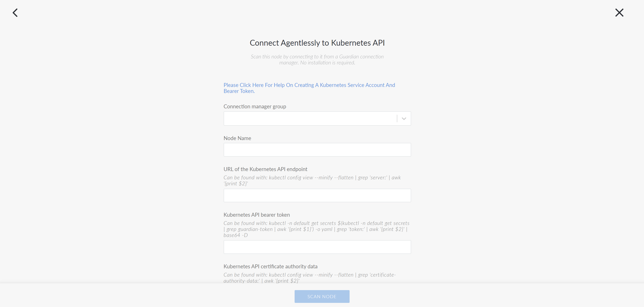Click the grep 'server:' kubectl hint text
Image resolution: width=644 pixels, height=307 pixels.
click(312, 180)
